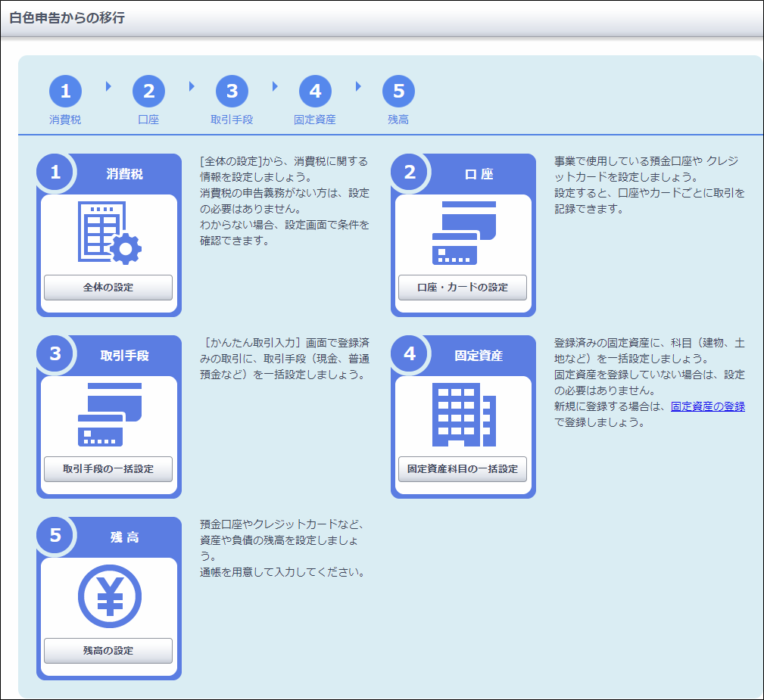
Task: Click the 残高 label under step 5
Action: [398, 120]
